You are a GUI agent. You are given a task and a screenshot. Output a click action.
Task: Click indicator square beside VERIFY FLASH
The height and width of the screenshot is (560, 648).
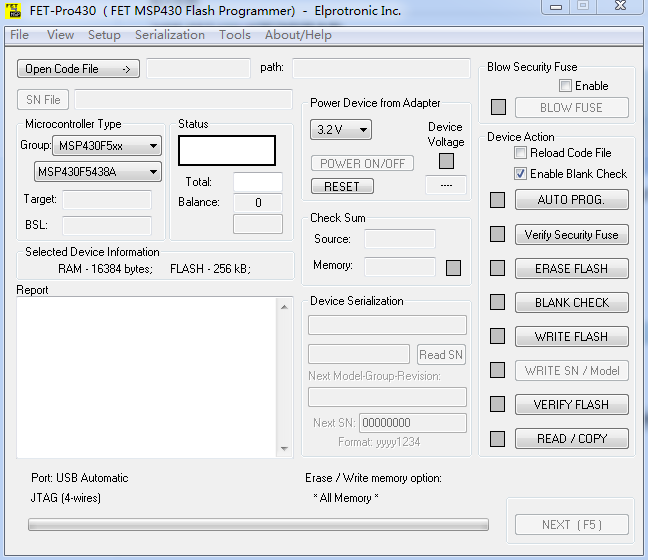pos(497,404)
